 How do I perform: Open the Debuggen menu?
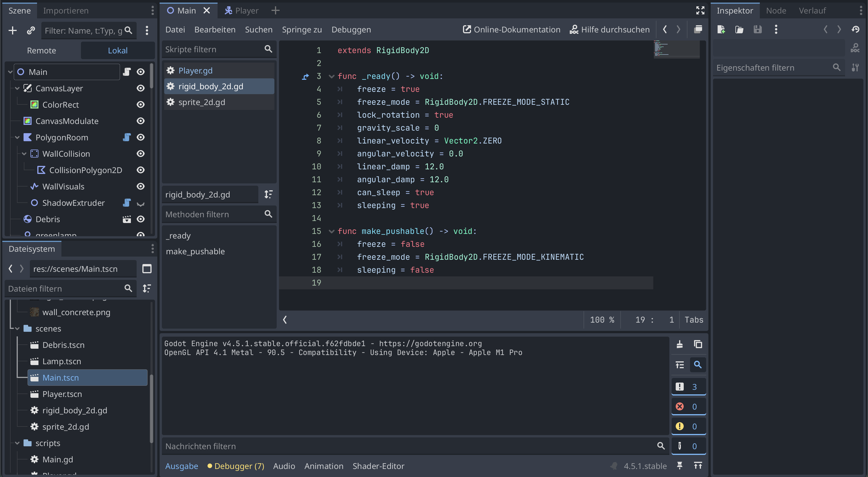pos(351,29)
